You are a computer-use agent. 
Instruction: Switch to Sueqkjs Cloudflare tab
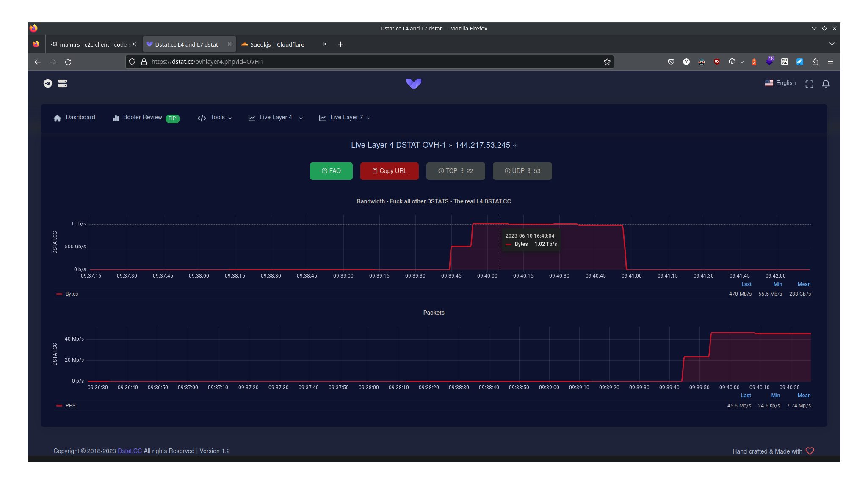276,44
